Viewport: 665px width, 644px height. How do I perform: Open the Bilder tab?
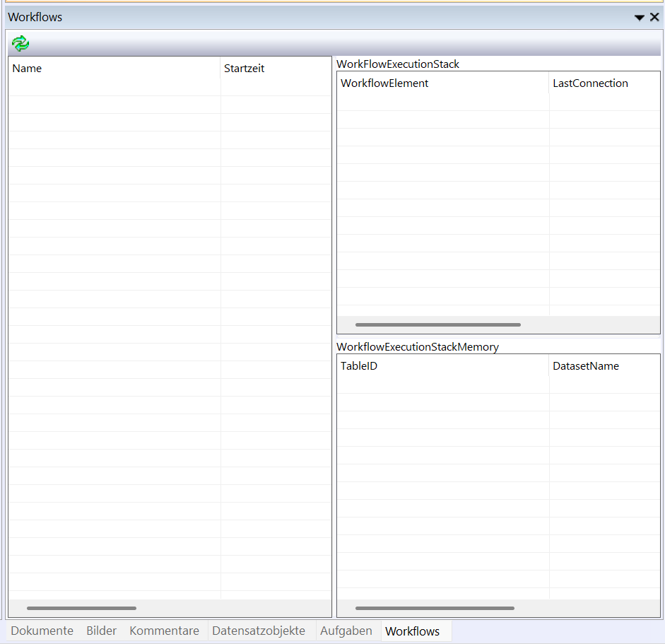102,631
